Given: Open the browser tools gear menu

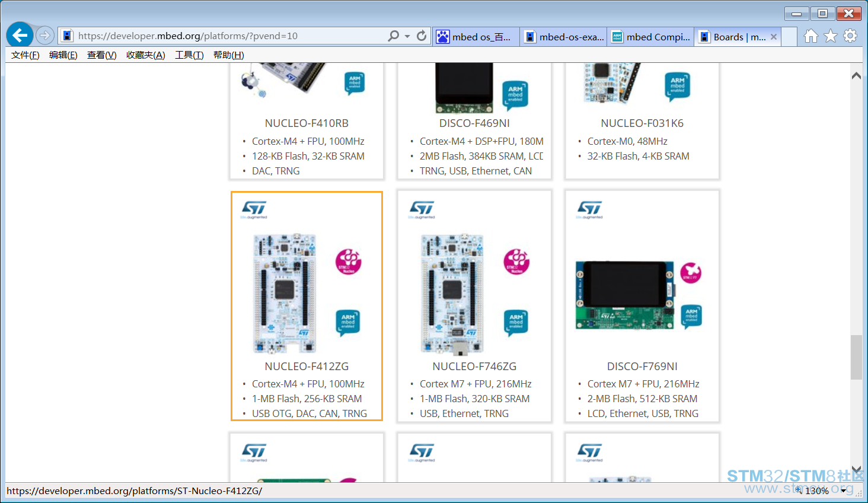Looking at the screenshot, I should [850, 36].
